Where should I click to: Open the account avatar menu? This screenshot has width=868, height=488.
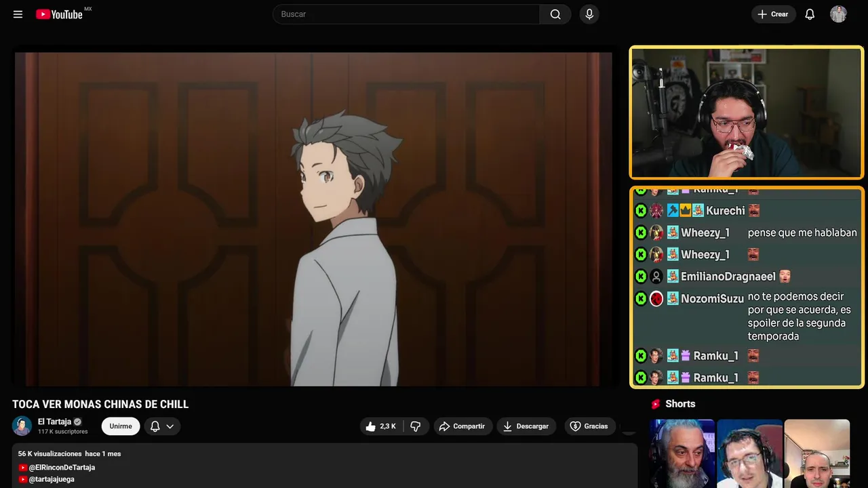(x=838, y=14)
